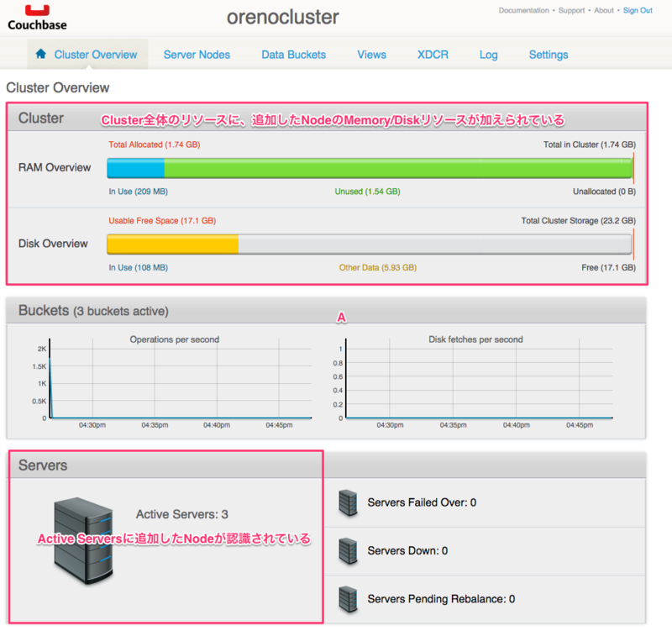
Task: Click the Disk Overview label
Action: pos(53,244)
